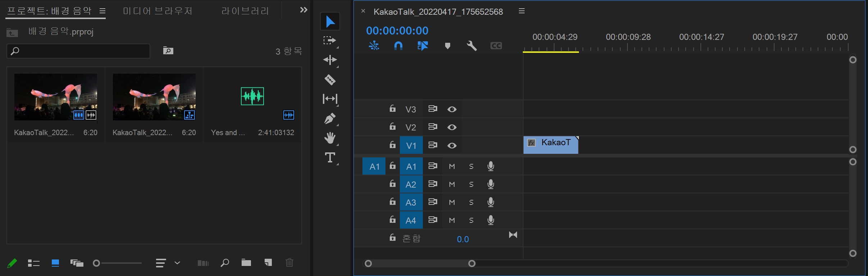Expand sort options chevron

click(177, 263)
